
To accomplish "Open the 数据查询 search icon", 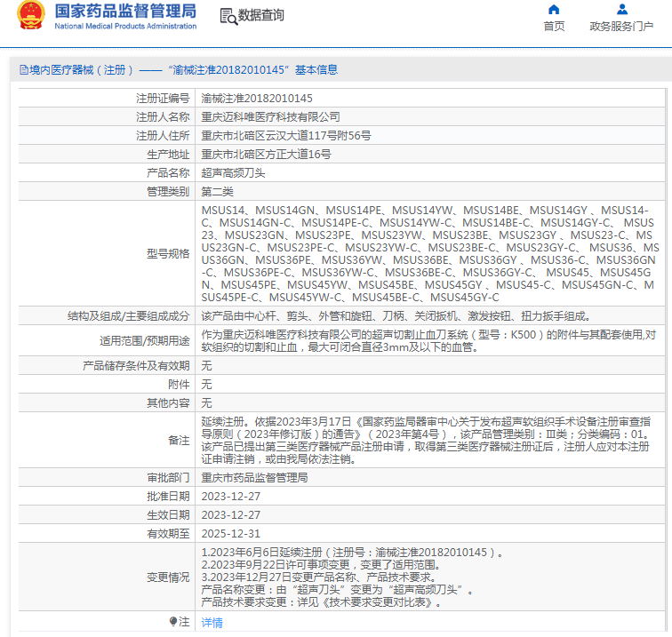I will (x=228, y=16).
